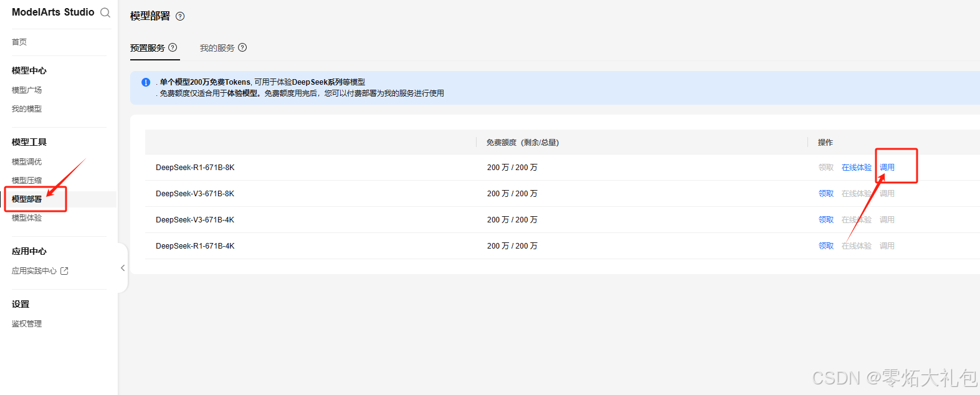Open 模型调优 in the sidebar
980x395 pixels.
tap(27, 161)
